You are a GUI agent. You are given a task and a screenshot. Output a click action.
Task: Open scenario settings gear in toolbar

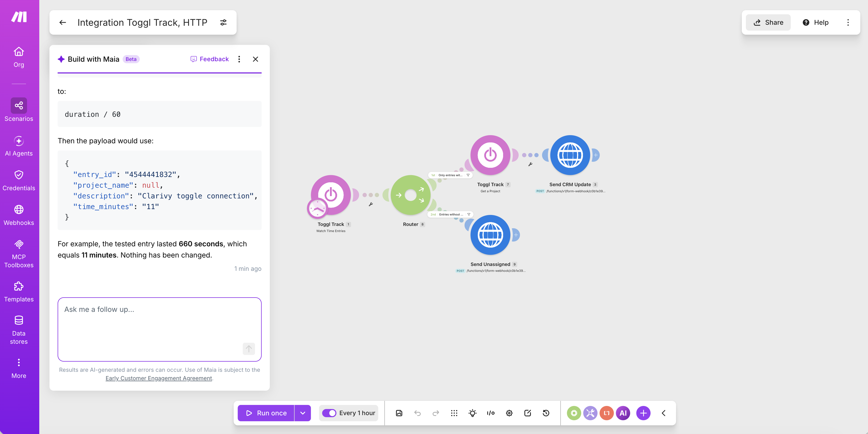[509, 413]
